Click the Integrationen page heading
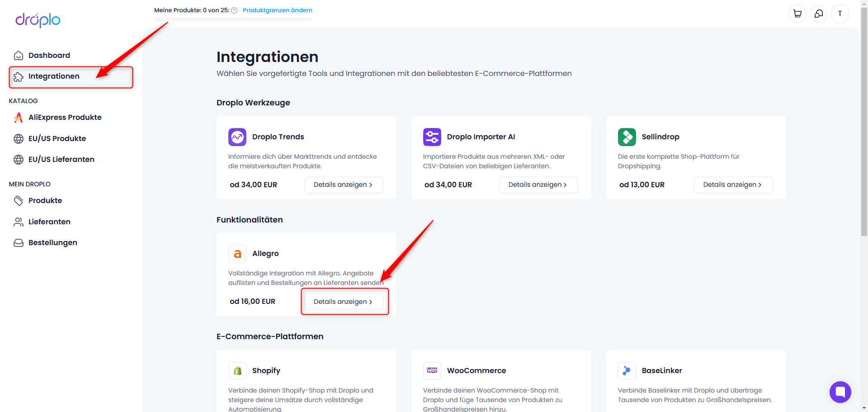The image size is (868, 412). click(x=267, y=57)
